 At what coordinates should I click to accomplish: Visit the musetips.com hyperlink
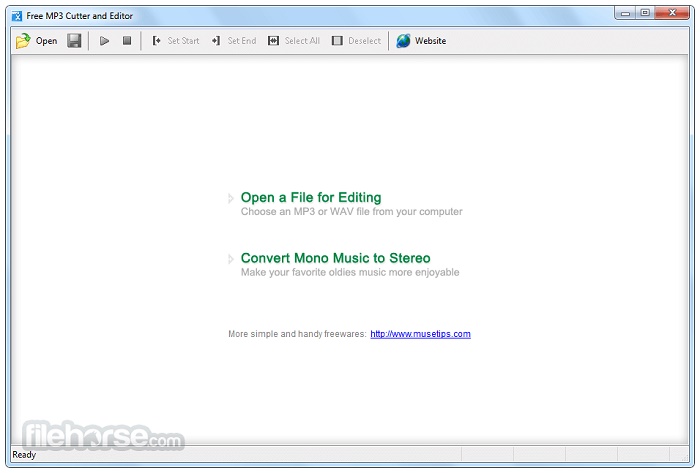420,334
